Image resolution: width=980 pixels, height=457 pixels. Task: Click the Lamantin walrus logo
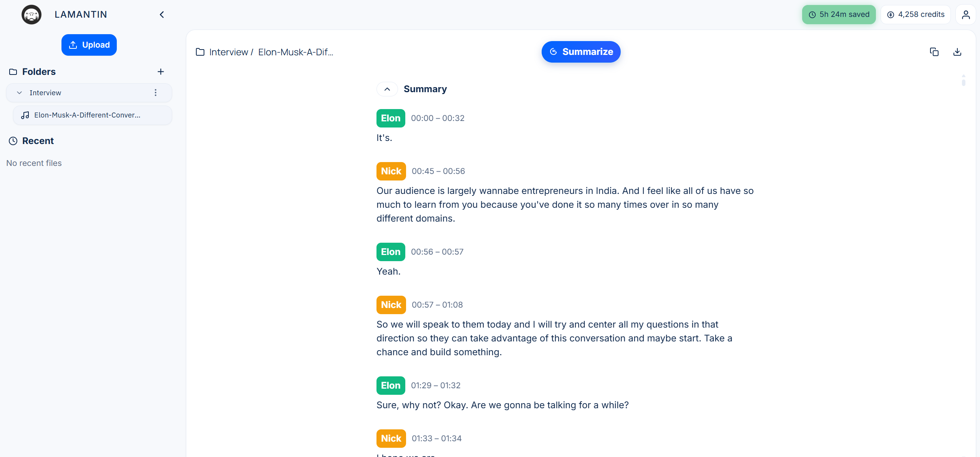pos(32,15)
